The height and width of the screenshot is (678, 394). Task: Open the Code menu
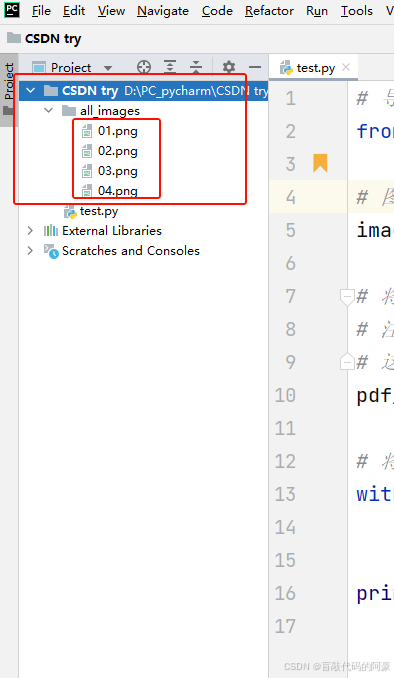217,10
